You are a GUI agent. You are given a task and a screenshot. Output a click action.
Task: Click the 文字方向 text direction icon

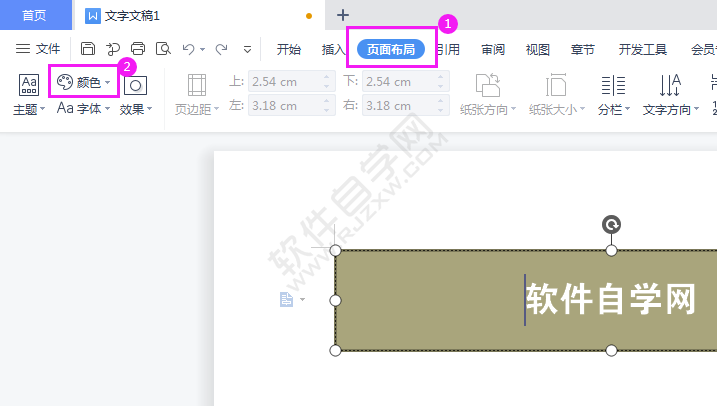[670, 85]
